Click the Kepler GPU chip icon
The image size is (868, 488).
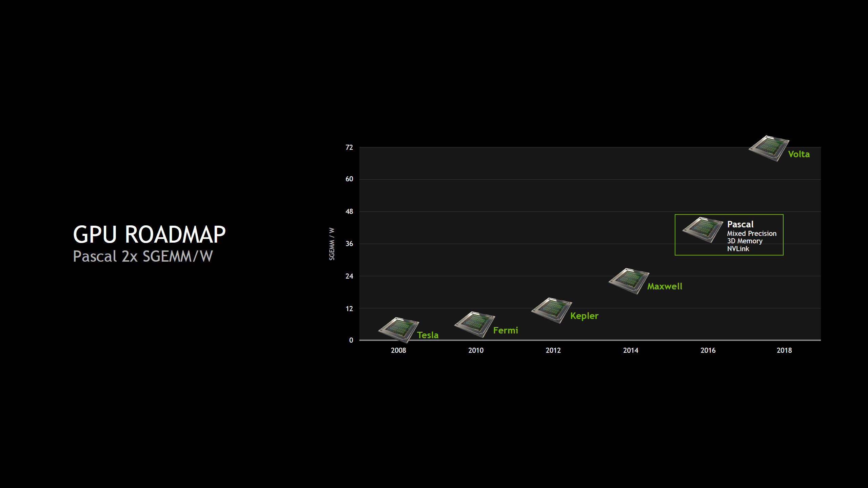coord(551,310)
